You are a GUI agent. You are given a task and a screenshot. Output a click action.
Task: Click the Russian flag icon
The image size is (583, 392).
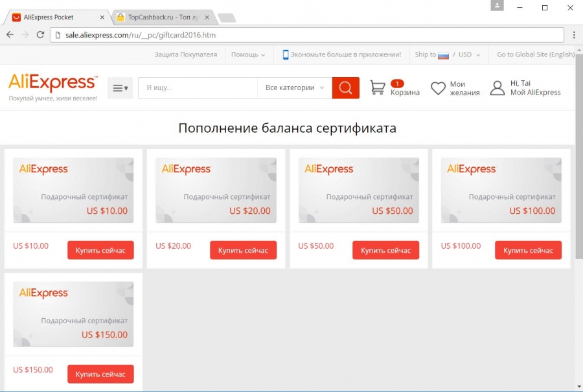click(x=443, y=56)
